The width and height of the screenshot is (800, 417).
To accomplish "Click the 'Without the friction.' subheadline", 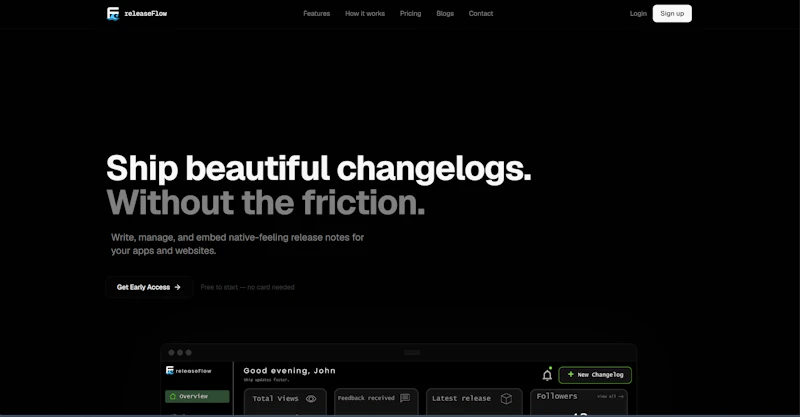I will (265, 203).
